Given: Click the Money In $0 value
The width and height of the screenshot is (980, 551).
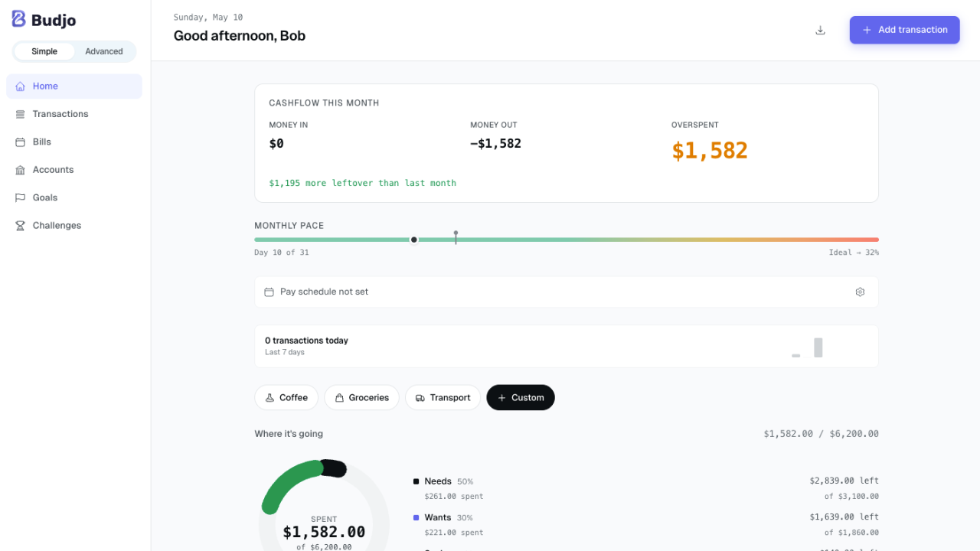Looking at the screenshot, I should tap(276, 143).
